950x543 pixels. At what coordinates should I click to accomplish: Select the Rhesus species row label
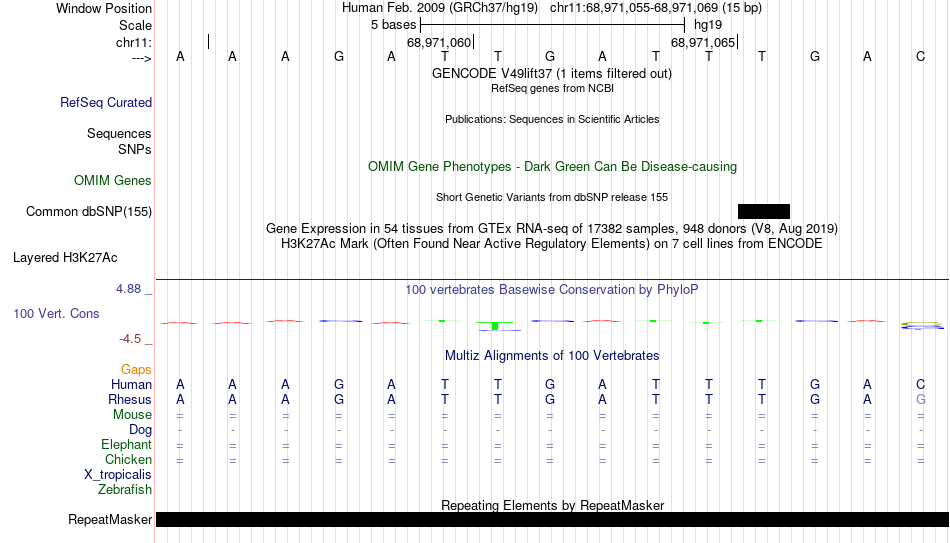click(130, 399)
